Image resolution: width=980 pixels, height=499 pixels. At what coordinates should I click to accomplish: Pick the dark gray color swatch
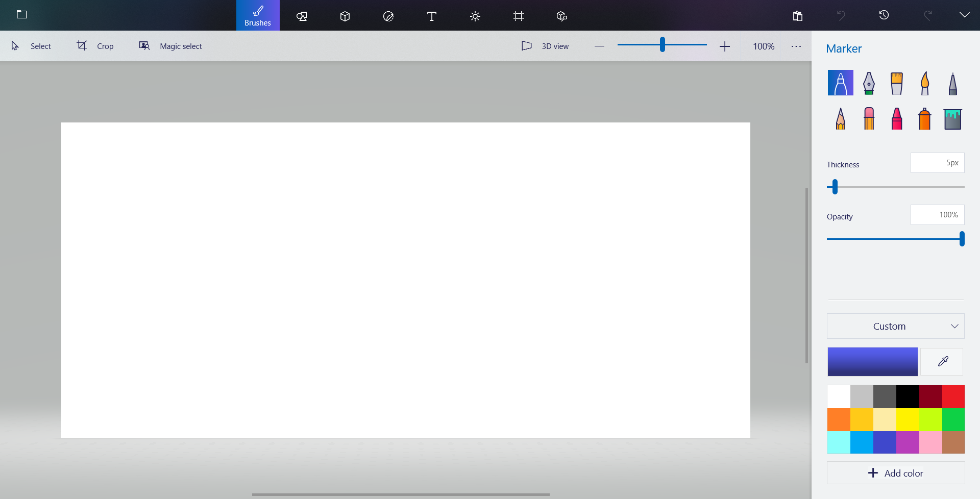[885, 396]
